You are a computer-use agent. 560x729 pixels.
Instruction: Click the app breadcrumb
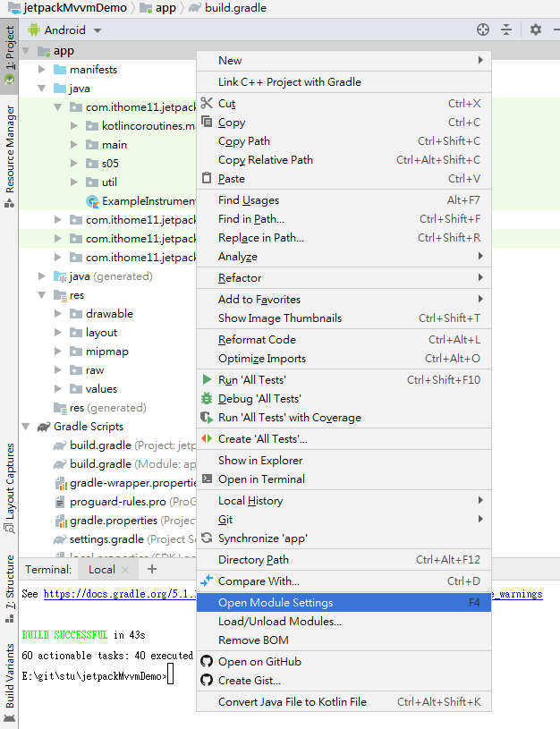(158, 8)
